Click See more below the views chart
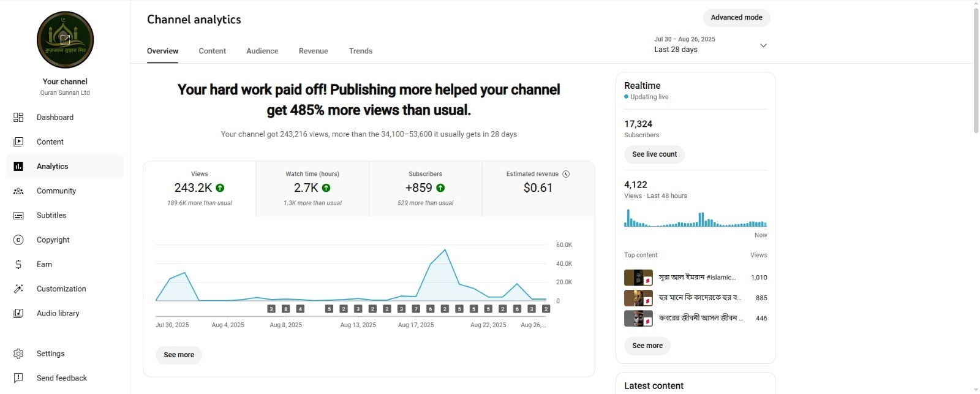The image size is (980, 394). click(x=179, y=355)
